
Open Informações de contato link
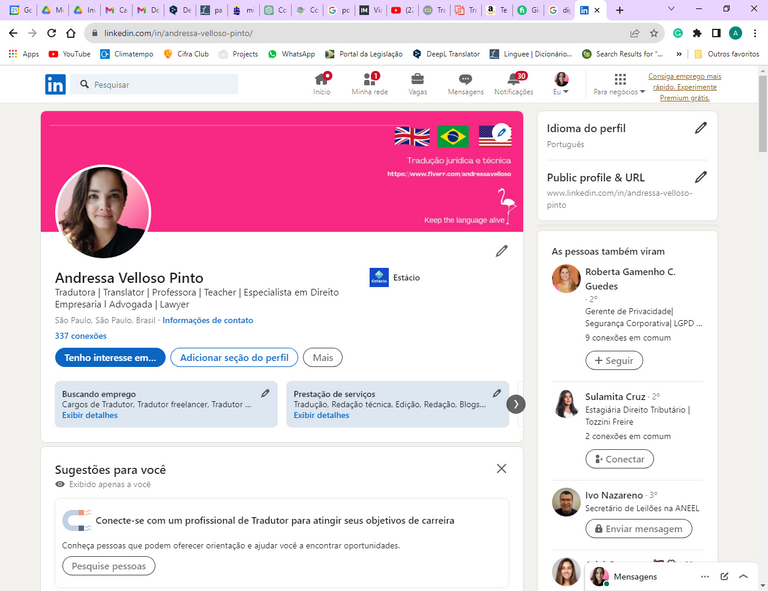pyautogui.click(x=208, y=321)
